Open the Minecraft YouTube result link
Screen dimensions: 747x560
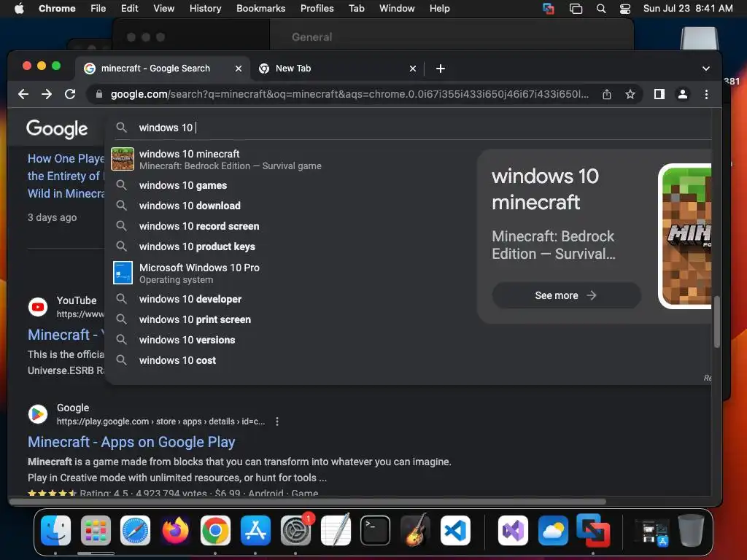point(66,335)
